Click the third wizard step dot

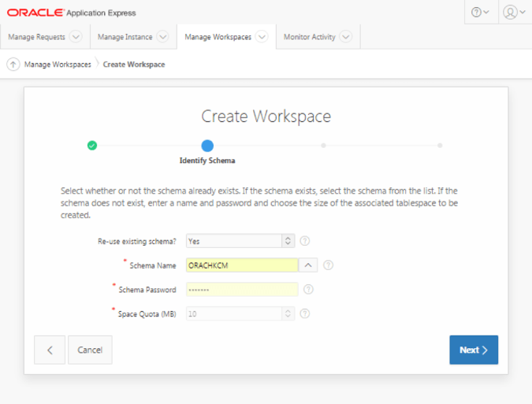323,146
